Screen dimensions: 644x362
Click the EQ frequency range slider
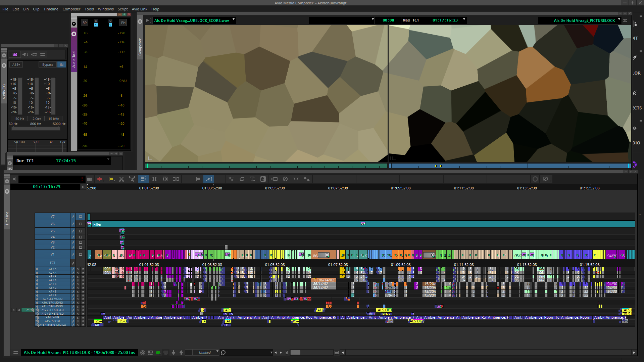(36, 129)
